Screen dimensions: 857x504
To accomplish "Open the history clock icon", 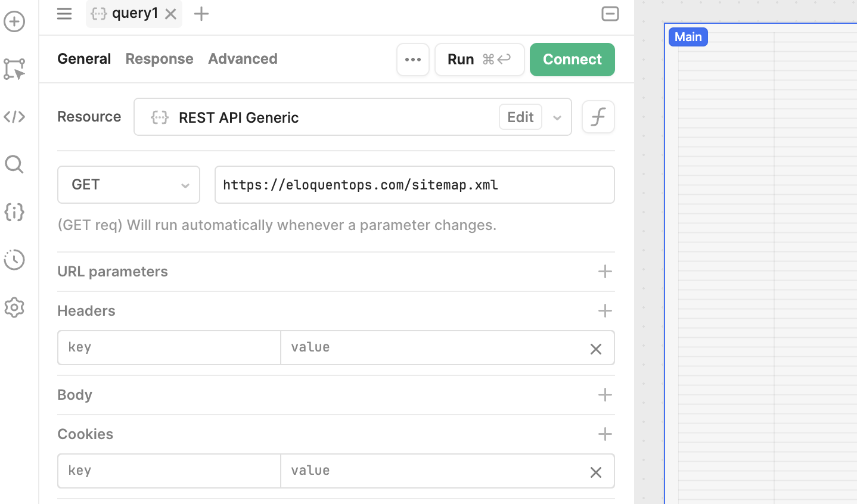I will (14, 260).
